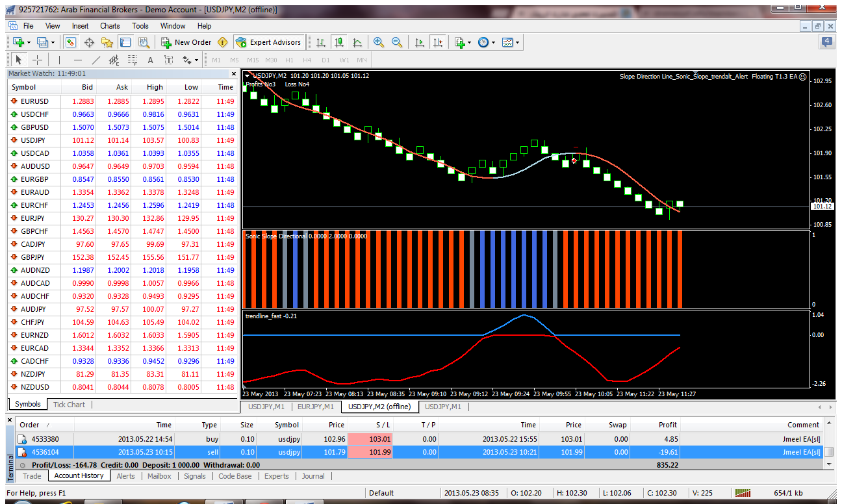Select the arrows drawing objects icon
The width and height of the screenshot is (842, 504).
187,60
